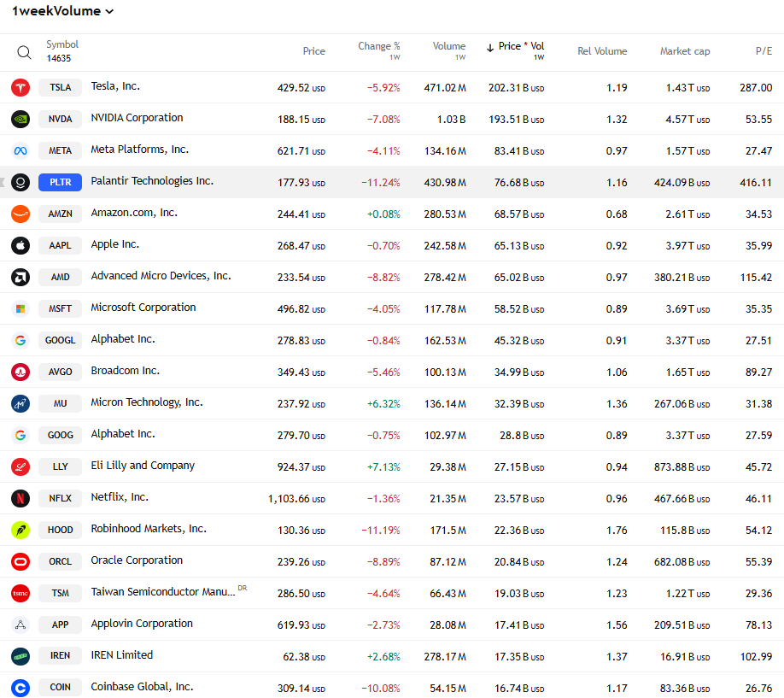The height and width of the screenshot is (698, 784).
Task: Click the Google logo in GOOGL row
Action: (x=20, y=340)
